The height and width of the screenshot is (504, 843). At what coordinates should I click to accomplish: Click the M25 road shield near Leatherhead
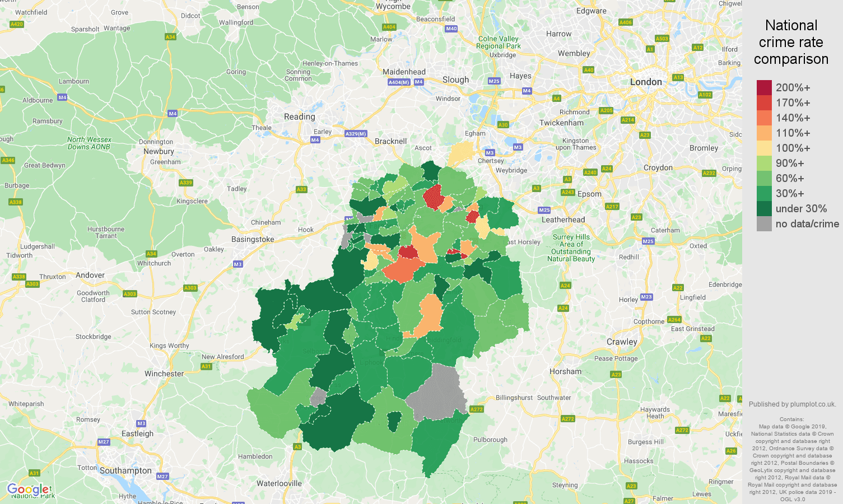(544, 210)
